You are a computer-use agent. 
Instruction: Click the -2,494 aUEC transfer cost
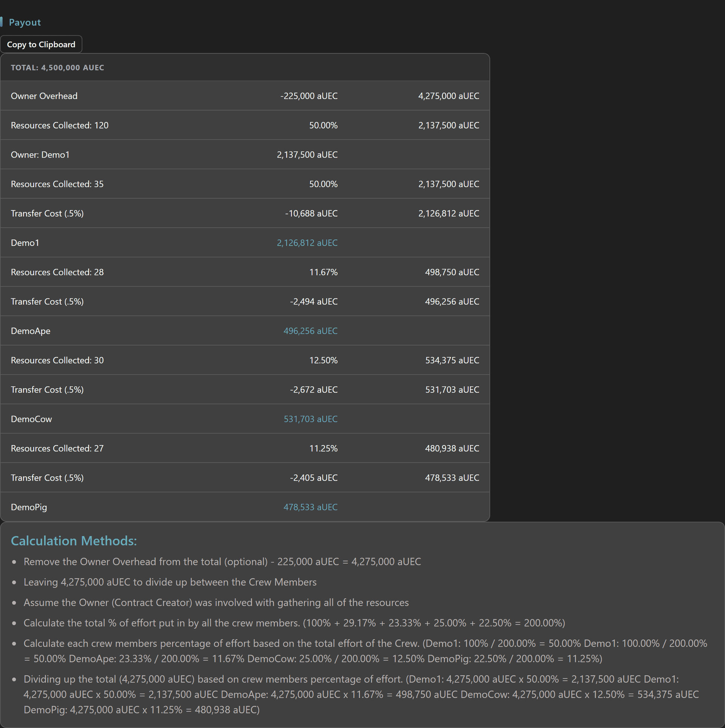coord(314,301)
